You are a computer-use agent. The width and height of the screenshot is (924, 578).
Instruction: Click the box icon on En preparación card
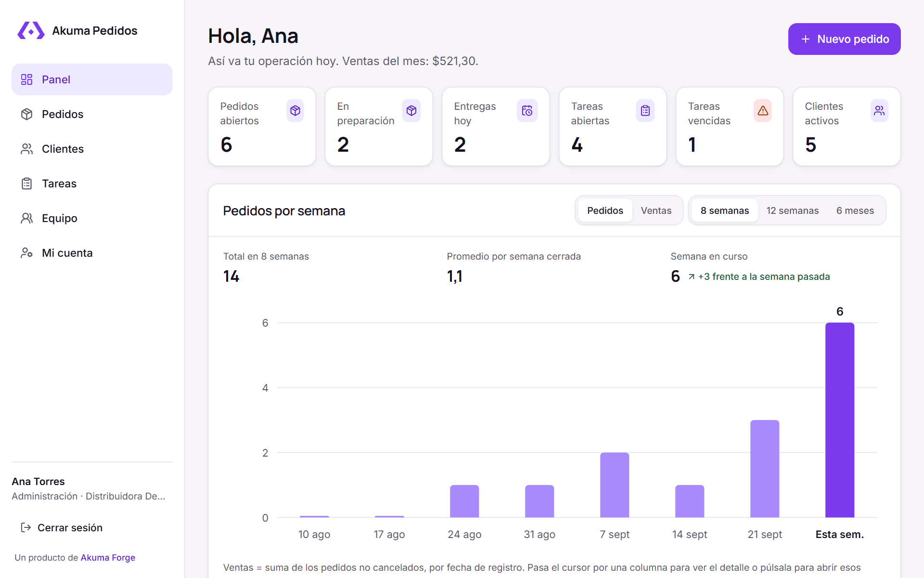[411, 111]
